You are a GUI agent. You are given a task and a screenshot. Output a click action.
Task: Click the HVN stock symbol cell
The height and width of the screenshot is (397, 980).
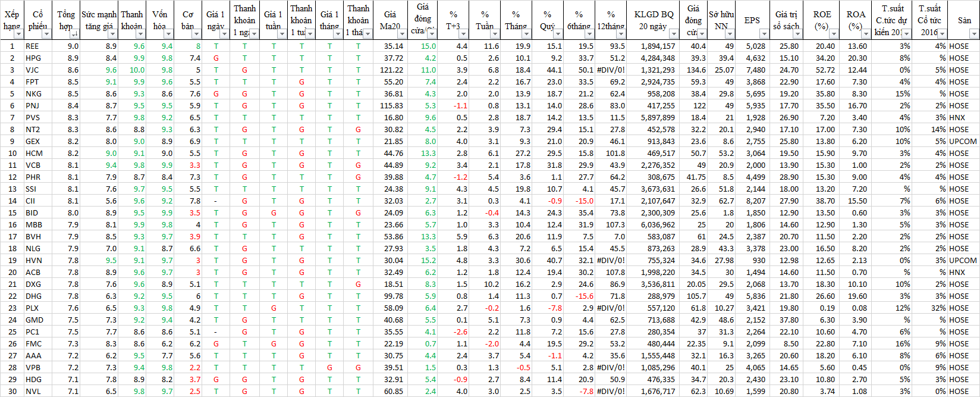38,260
